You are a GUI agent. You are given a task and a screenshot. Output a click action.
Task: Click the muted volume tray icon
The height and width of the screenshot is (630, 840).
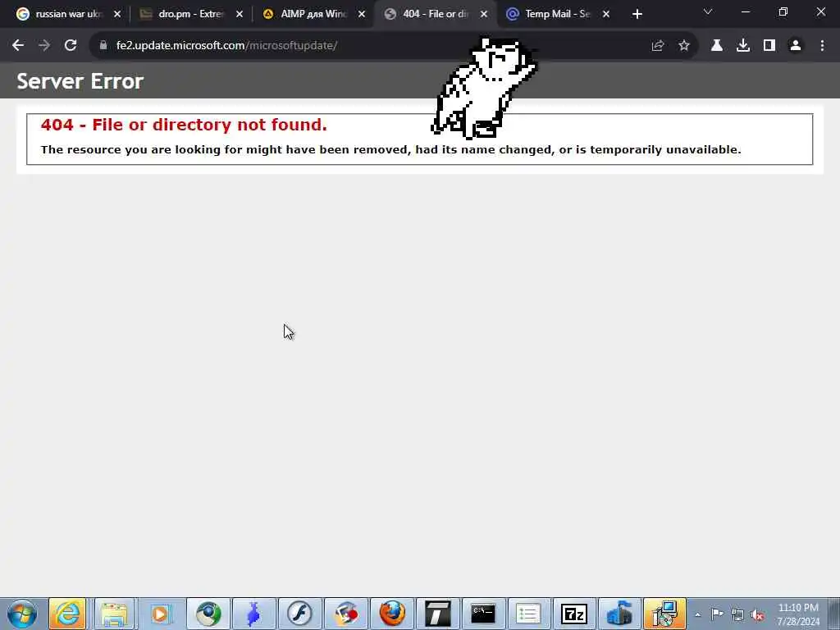coord(757,615)
